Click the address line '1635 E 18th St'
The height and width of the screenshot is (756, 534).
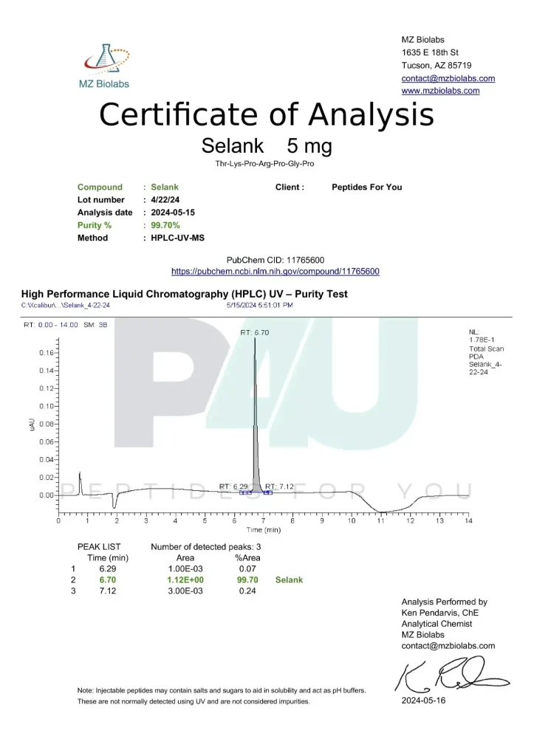pyautogui.click(x=430, y=52)
